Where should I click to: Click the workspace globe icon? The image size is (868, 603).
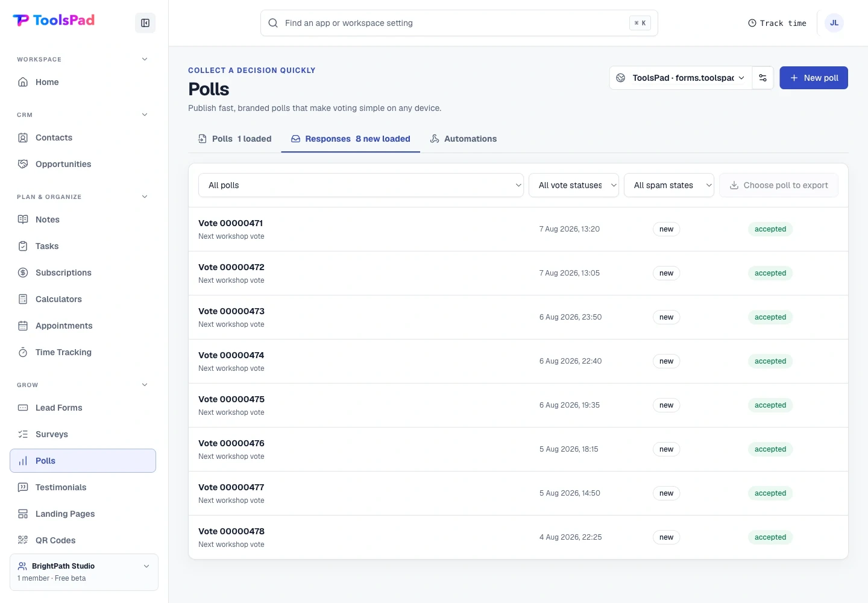pos(621,78)
